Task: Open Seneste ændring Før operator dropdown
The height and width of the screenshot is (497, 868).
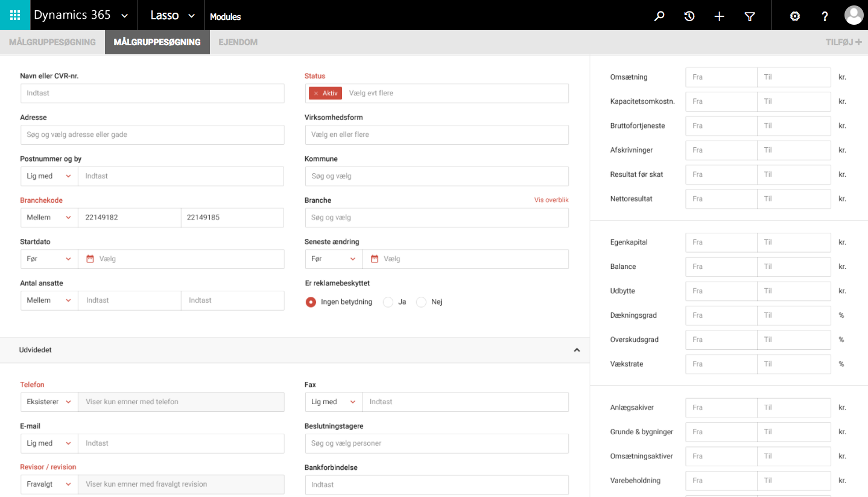Action: 334,259
